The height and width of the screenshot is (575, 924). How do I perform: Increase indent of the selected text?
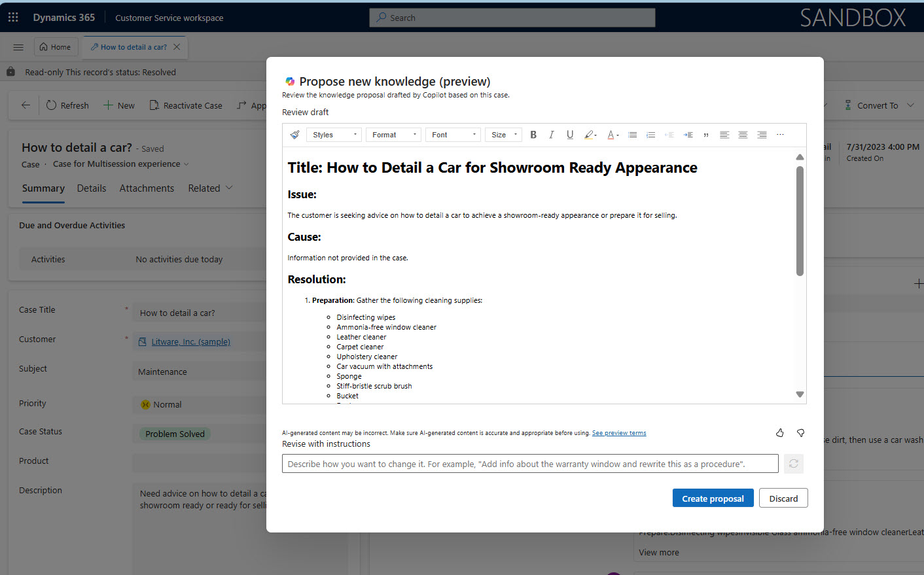tap(688, 135)
